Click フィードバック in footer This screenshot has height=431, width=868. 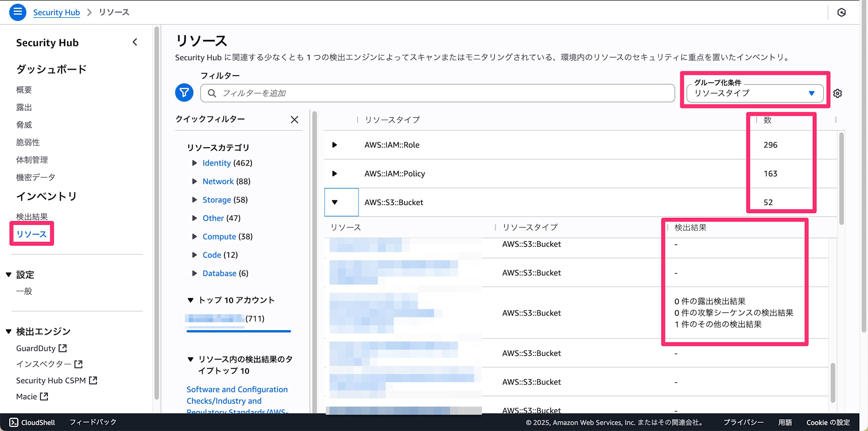click(x=93, y=422)
